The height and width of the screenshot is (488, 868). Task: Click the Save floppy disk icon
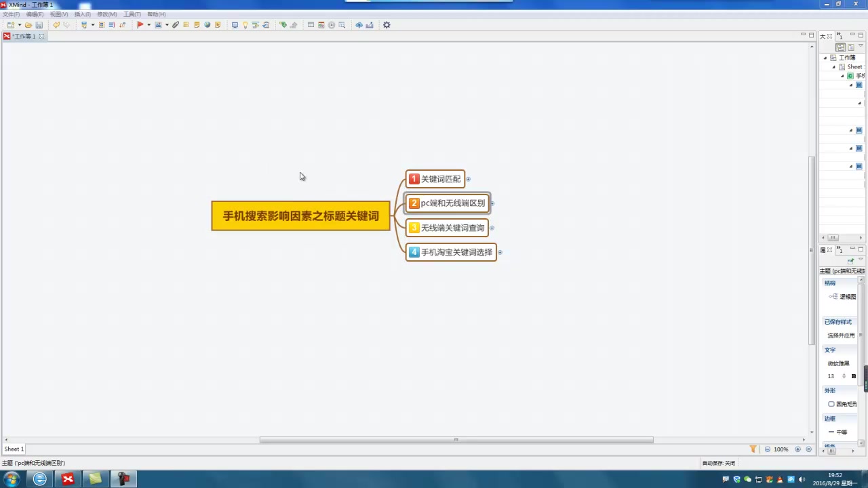[x=39, y=25]
